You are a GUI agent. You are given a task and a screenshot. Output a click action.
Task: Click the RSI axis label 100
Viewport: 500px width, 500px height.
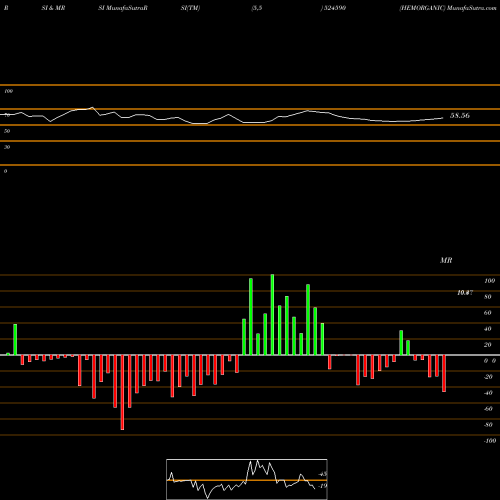[8, 91]
